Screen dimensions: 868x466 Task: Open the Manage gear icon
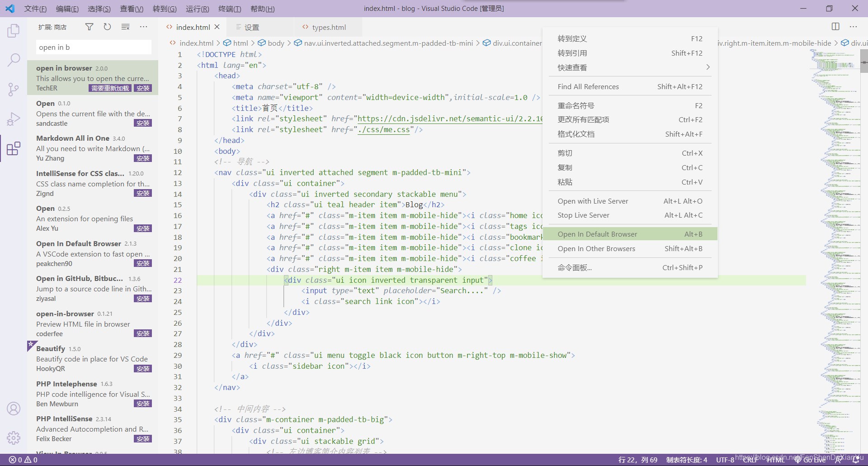[14, 437]
